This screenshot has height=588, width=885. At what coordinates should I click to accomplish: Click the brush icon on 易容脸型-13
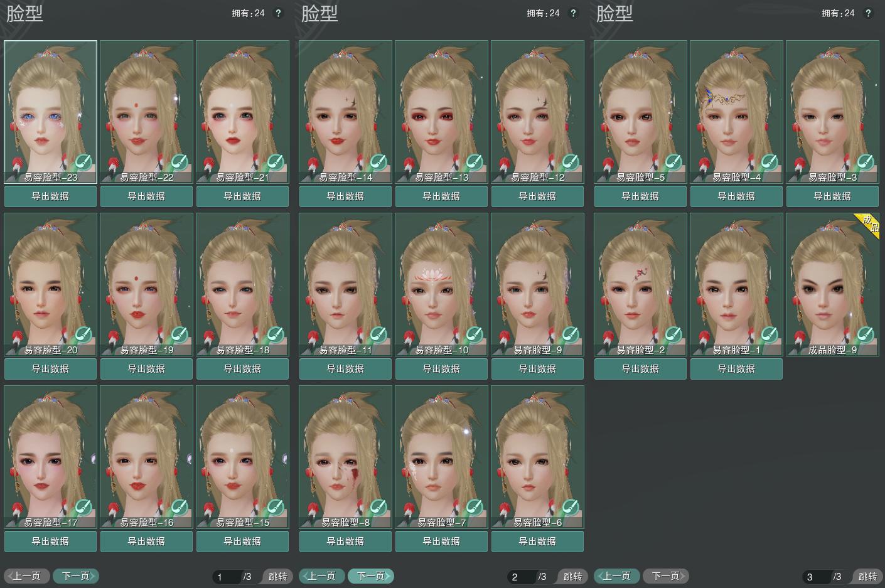click(475, 163)
